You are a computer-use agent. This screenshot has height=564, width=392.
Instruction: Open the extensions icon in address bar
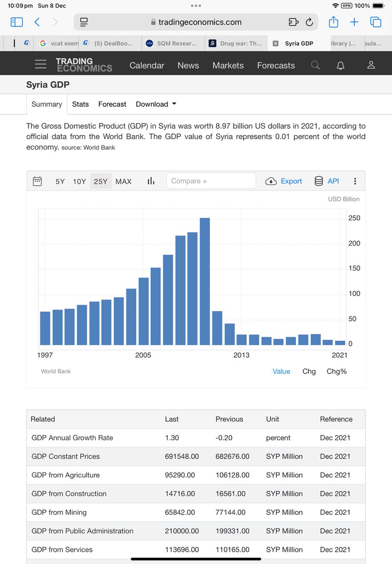tap(293, 22)
